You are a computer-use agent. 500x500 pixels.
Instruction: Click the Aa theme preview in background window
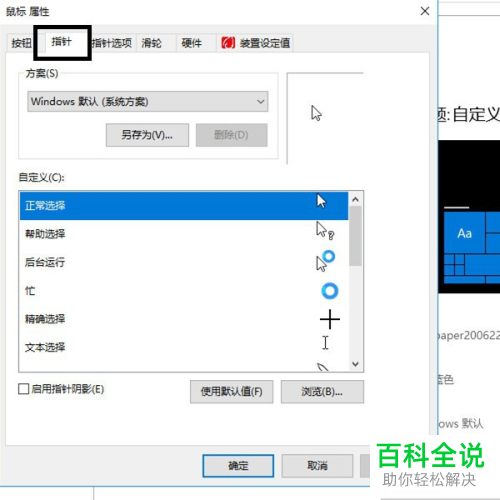click(x=464, y=233)
